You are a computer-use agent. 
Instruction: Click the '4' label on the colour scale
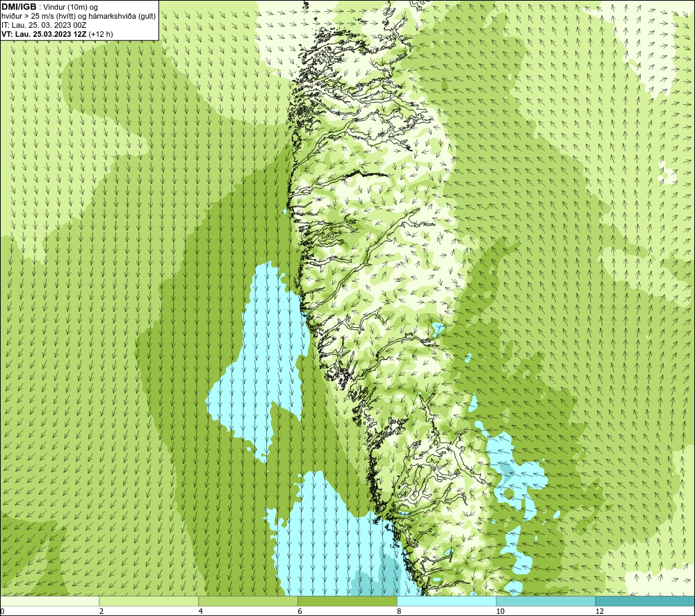point(201,612)
